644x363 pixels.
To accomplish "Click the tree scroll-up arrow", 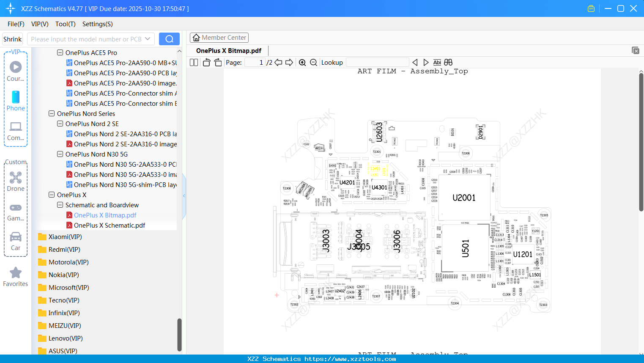I will click(179, 51).
